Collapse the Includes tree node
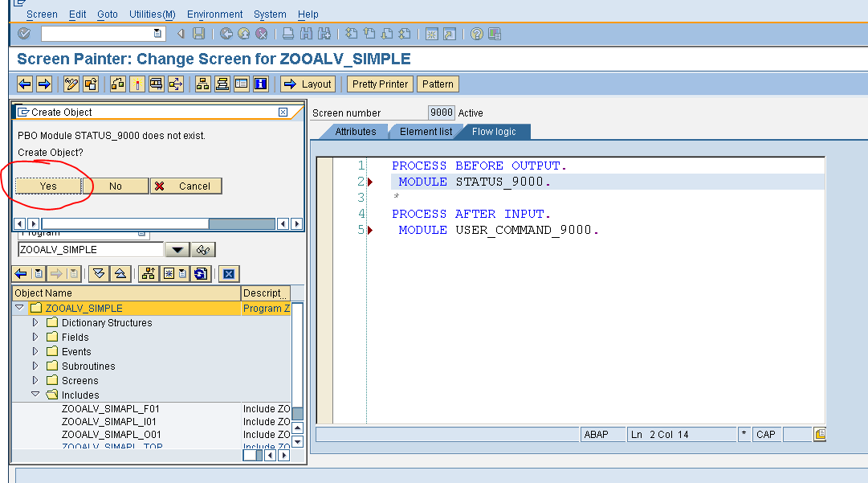Image resolution: width=868 pixels, height=483 pixels. click(35, 395)
